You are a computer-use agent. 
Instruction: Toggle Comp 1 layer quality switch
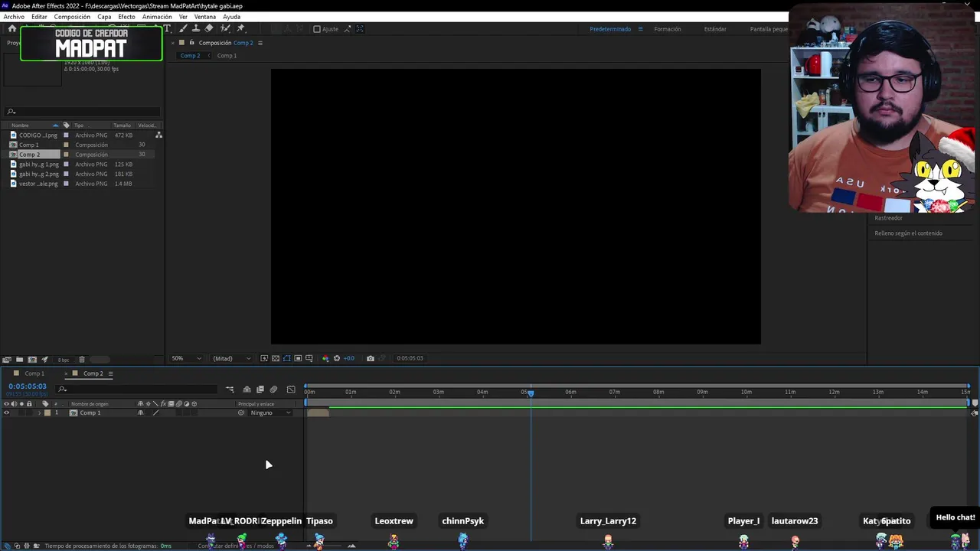pyautogui.click(x=156, y=413)
